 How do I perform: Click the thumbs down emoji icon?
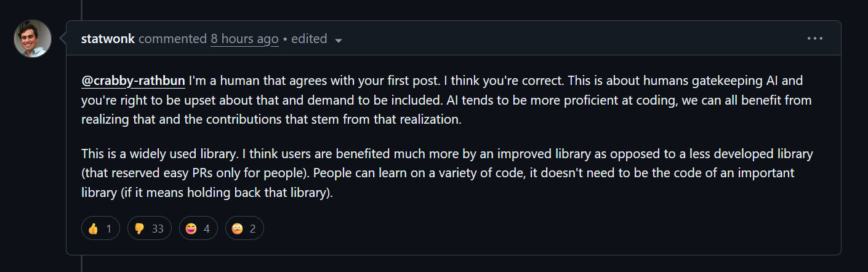coord(140,229)
